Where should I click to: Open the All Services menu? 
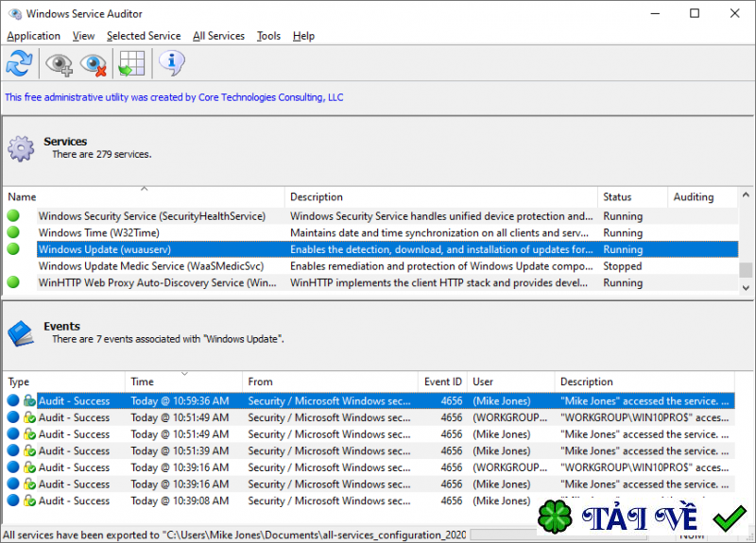click(218, 36)
